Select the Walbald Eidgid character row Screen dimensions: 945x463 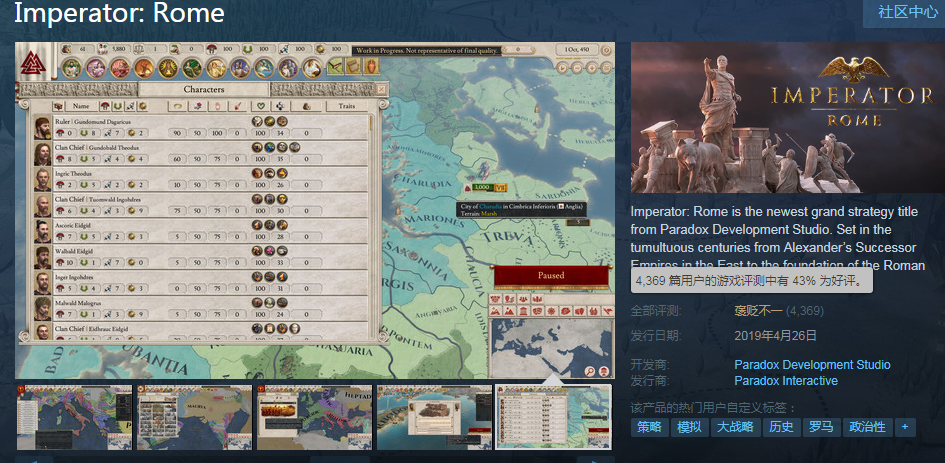[201, 257]
